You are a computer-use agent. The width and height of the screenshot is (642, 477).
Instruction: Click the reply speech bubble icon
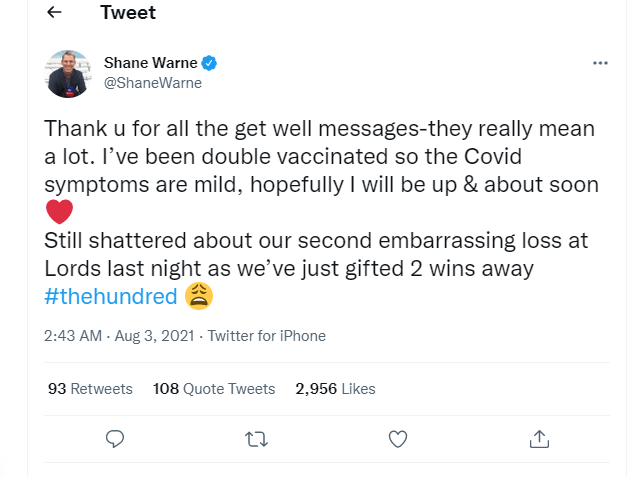(x=115, y=438)
